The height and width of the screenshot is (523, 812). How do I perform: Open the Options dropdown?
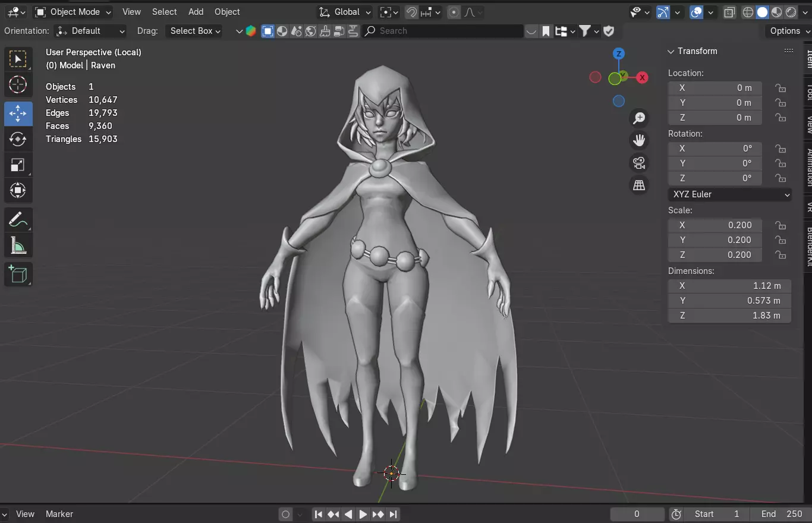pos(788,31)
